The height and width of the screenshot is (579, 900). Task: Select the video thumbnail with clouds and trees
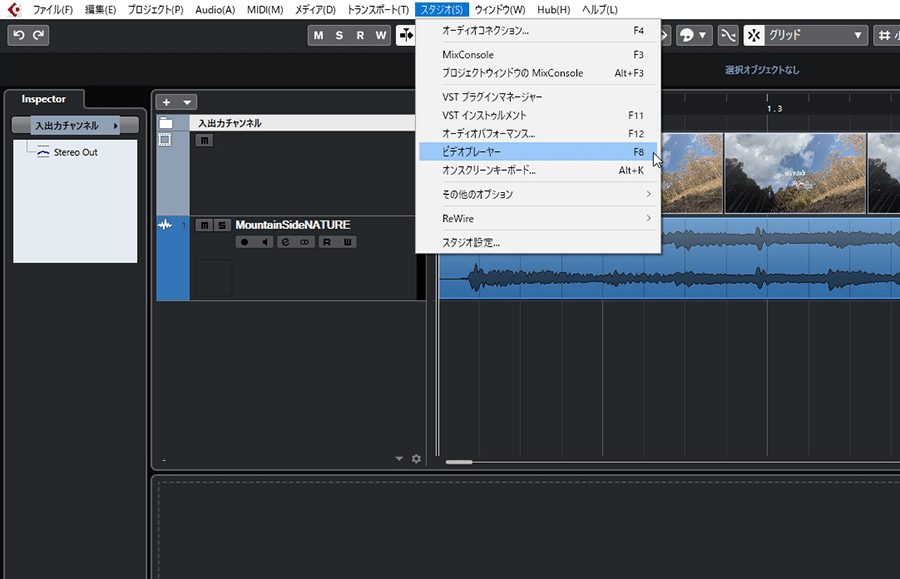coord(795,173)
